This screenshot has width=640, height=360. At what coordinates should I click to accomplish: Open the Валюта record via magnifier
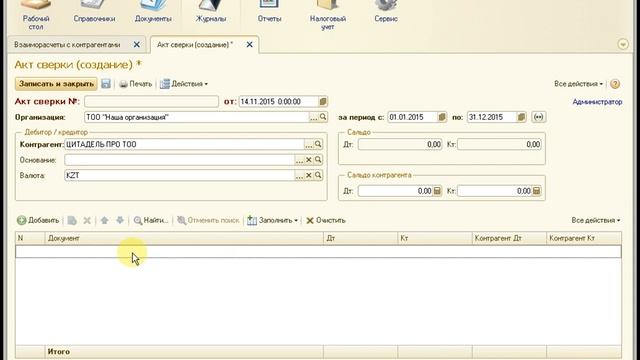click(318, 175)
